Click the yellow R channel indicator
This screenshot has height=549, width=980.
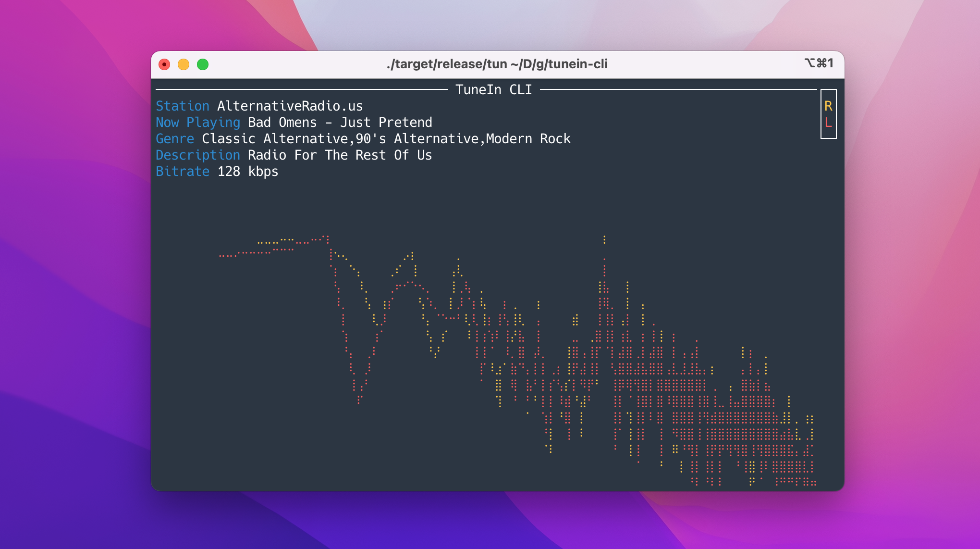[x=828, y=106]
